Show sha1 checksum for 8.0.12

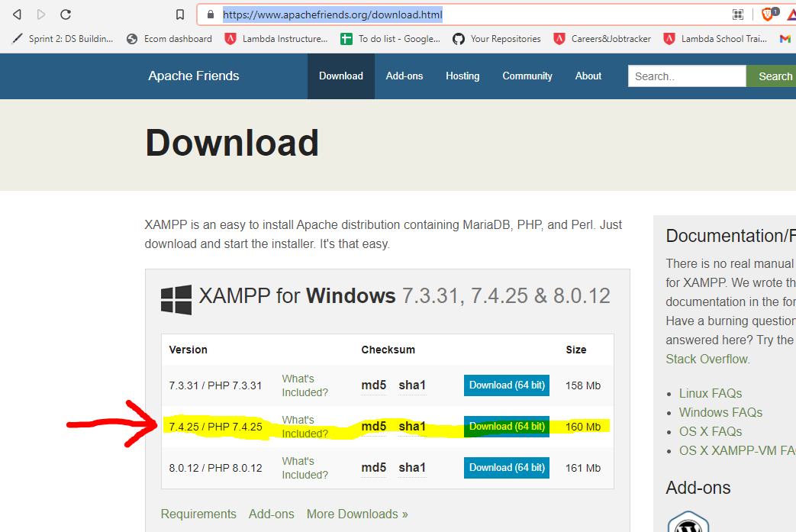coord(412,468)
